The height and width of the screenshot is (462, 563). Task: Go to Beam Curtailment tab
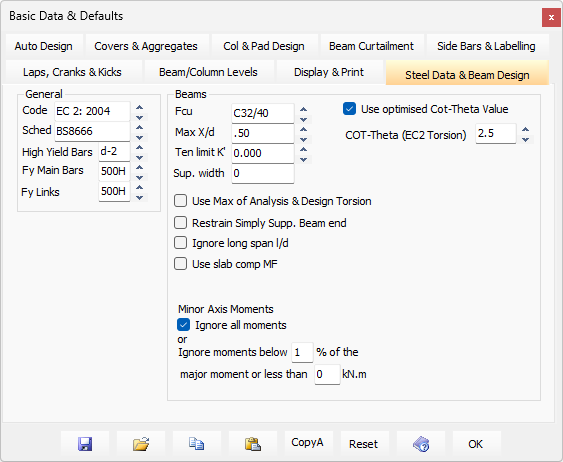click(x=371, y=46)
